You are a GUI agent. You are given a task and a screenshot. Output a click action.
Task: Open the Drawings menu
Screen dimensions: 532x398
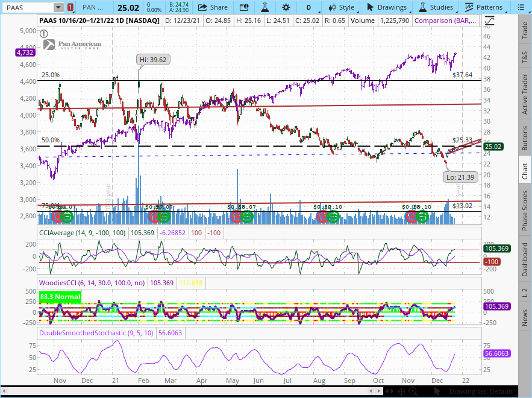(386, 7)
